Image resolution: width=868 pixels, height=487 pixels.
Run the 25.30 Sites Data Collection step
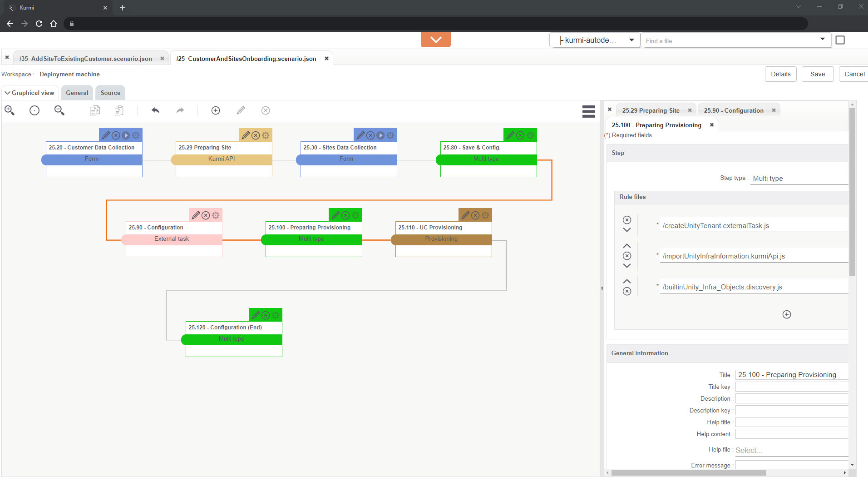[x=380, y=135]
